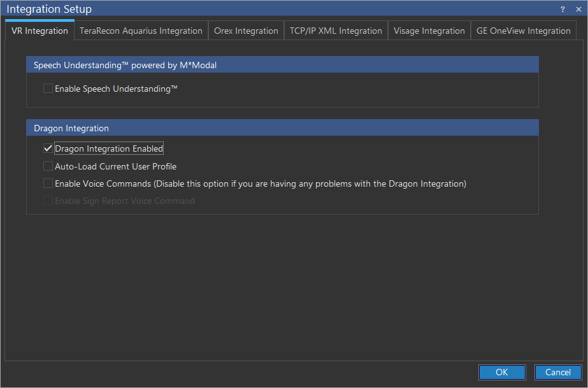Uncheck the Dragon Integration Enabled checkbox

click(x=48, y=148)
